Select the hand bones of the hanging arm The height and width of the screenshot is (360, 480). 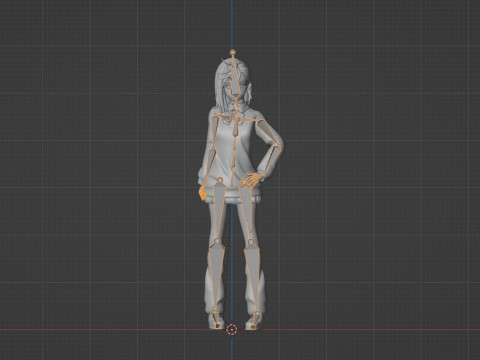[x=203, y=193]
